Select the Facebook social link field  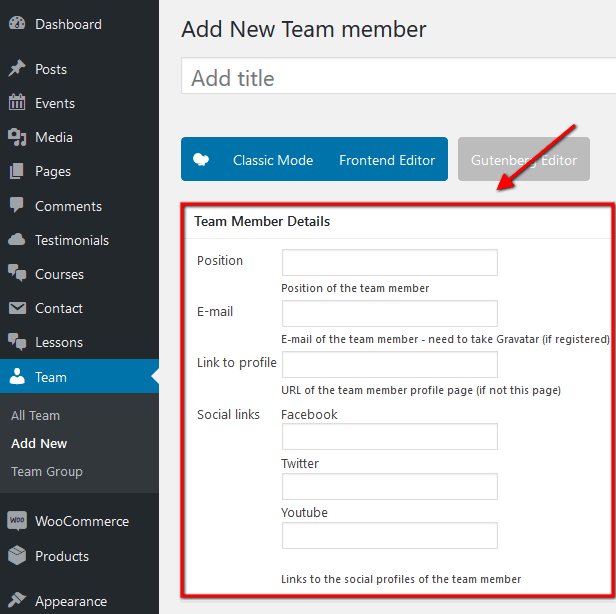pos(390,436)
